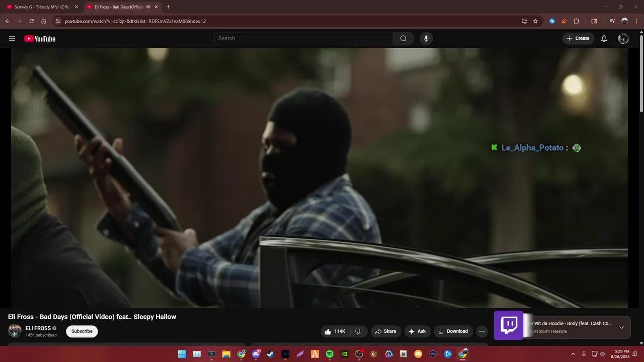Click the ELI FROSS channel avatar
This screenshot has height=362, width=644.
pos(15,331)
